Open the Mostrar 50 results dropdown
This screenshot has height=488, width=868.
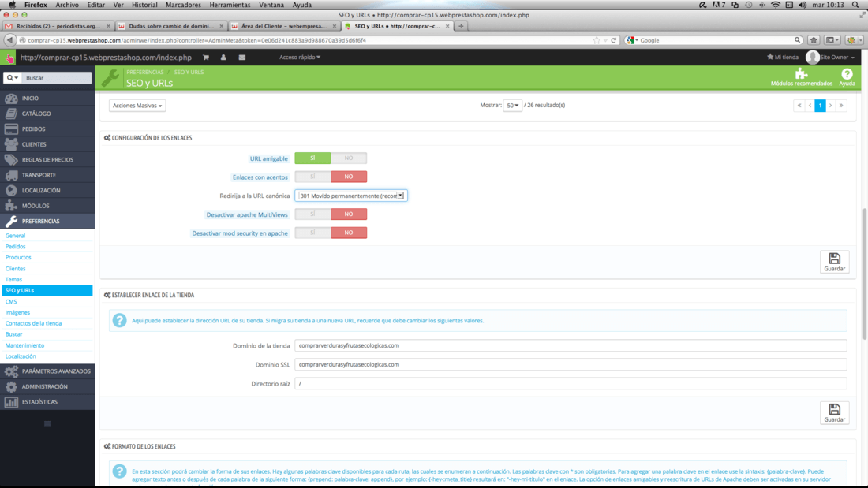(513, 105)
